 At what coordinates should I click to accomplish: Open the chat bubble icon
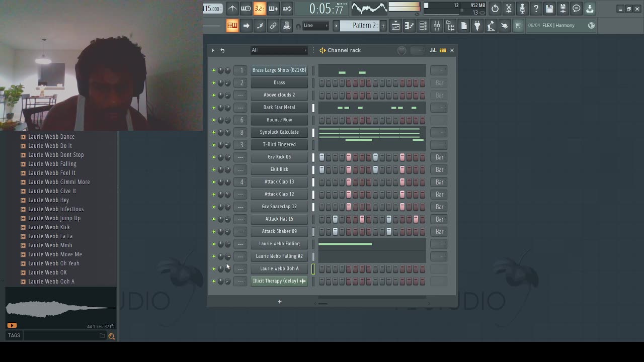pos(577,8)
